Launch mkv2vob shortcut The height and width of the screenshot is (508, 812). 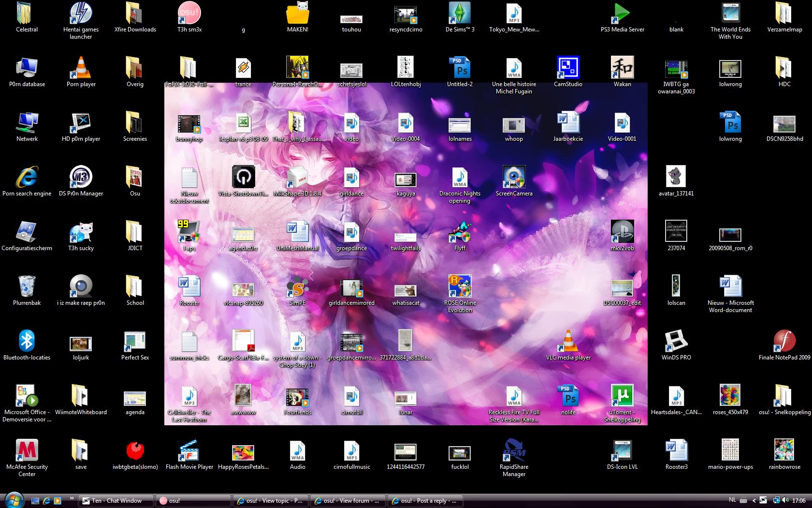click(x=623, y=237)
